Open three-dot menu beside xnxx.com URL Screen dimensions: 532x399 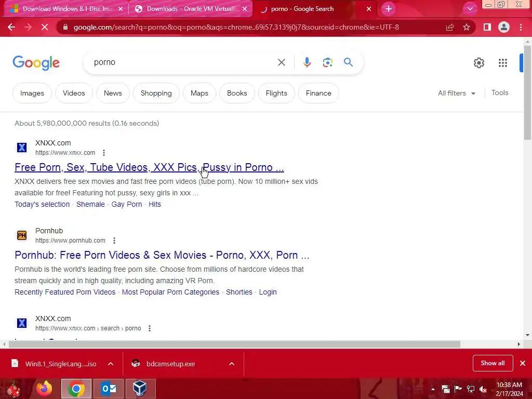tap(104, 153)
